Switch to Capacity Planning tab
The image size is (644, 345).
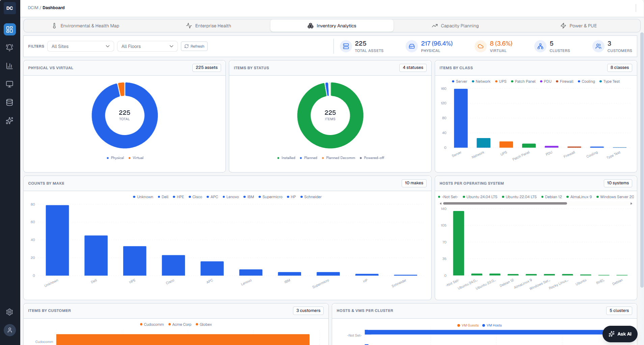tap(455, 26)
